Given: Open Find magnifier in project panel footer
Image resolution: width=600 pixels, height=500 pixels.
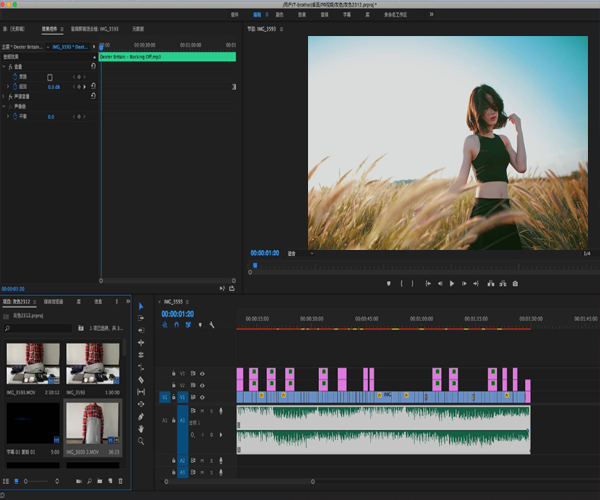Looking at the screenshot, I should pyautogui.click(x=89, y=481).
